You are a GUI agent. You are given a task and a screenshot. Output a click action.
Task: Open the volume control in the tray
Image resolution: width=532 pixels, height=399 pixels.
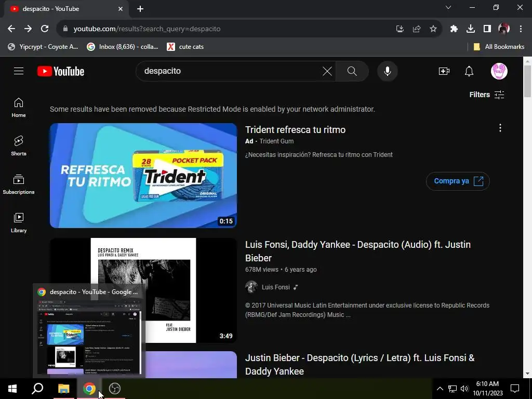pyautogui.click(x=464, y=389)
